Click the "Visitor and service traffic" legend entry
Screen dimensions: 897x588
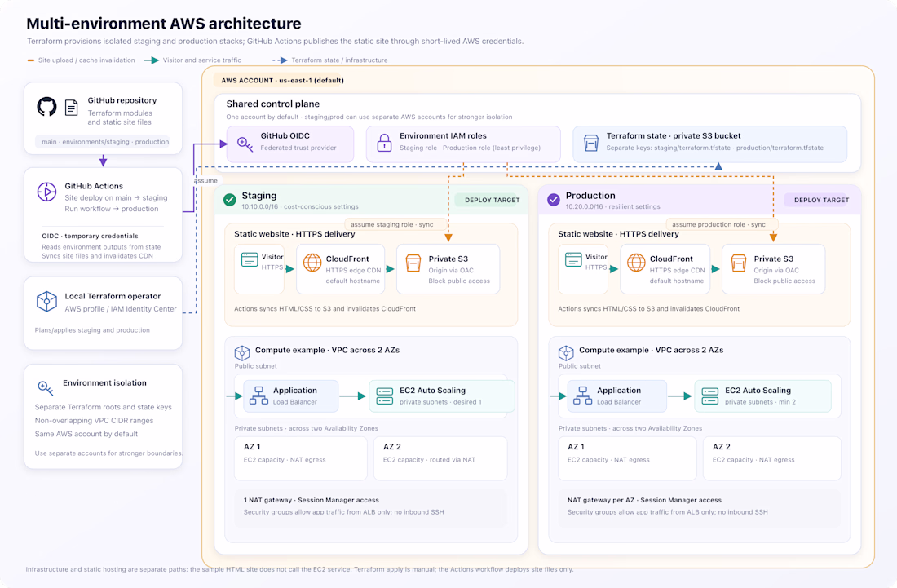[x=192, y=60]
